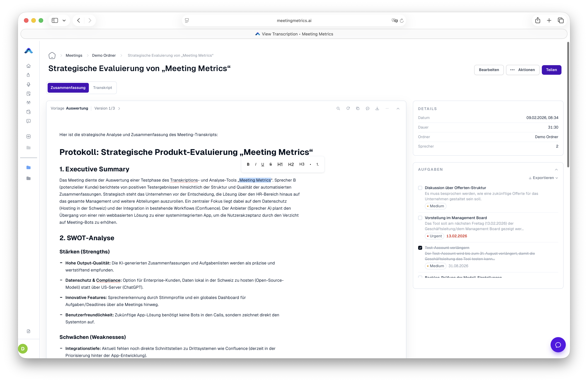The height and width of the screenshot is (382, 588).
Task: Copy the summary with the copy icon
Action: [x=358, y=108]
